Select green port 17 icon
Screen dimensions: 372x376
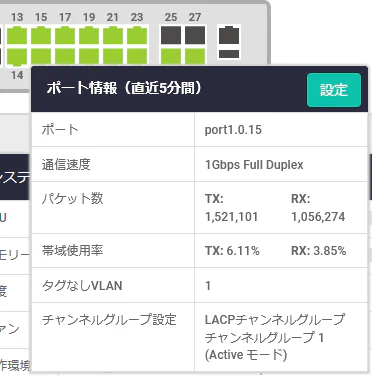click(65, 36)
